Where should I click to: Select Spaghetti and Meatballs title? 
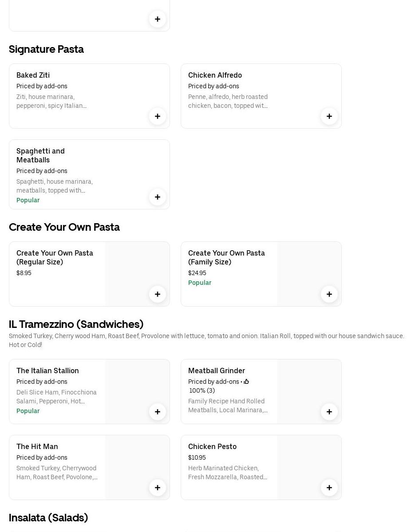tap(40, 155)
